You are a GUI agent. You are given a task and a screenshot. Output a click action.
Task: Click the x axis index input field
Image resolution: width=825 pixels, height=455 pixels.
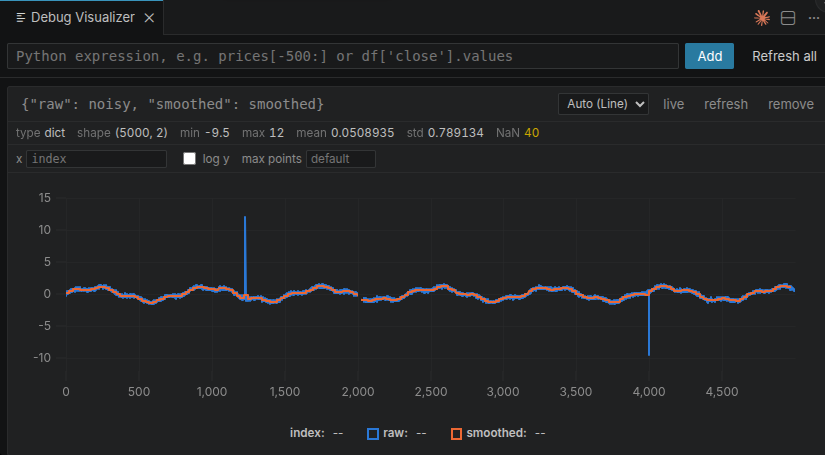click(96, 159)
